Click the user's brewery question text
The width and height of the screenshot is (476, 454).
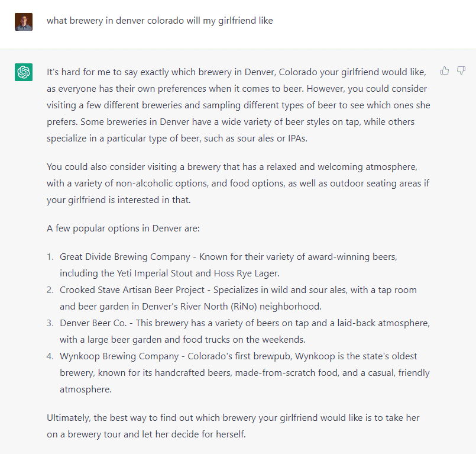tap(160, 21)
